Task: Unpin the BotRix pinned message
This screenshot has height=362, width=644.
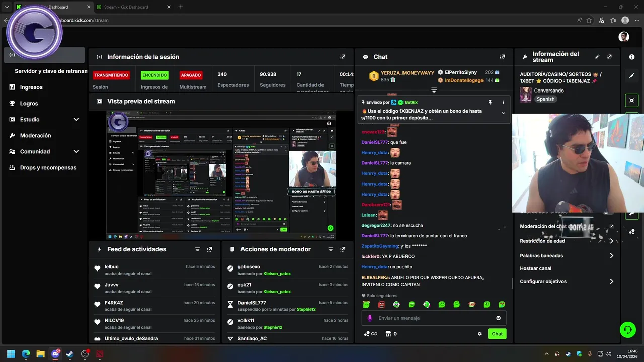Action: coord(490,102)
